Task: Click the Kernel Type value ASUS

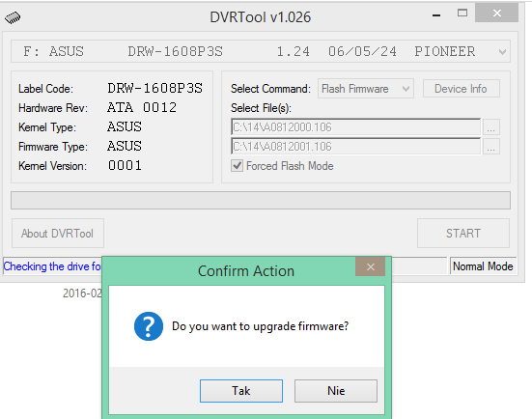Action: point(125,126)
